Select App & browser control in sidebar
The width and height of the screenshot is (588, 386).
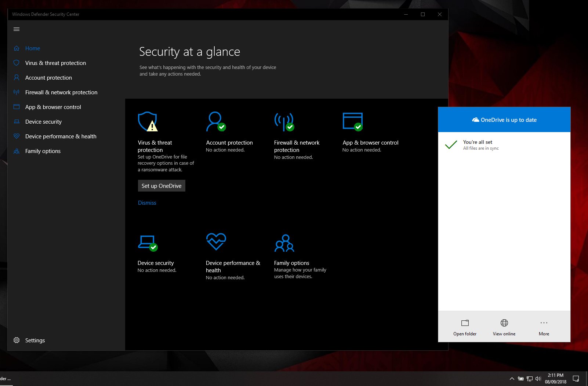(x=53, y=107)
